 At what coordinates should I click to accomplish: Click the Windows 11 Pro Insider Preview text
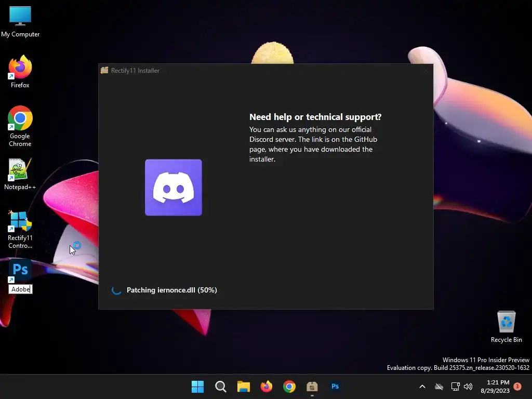click(x=486, y=360)
